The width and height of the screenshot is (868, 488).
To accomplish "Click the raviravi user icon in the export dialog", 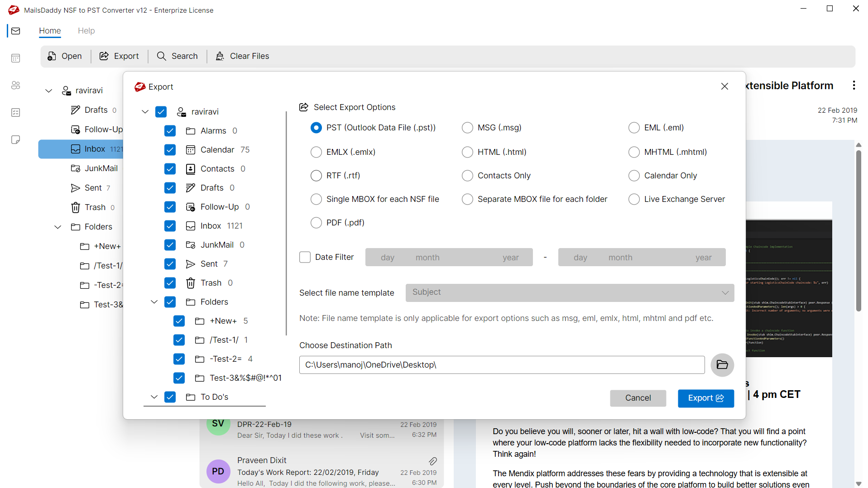I will pos(182,112).
